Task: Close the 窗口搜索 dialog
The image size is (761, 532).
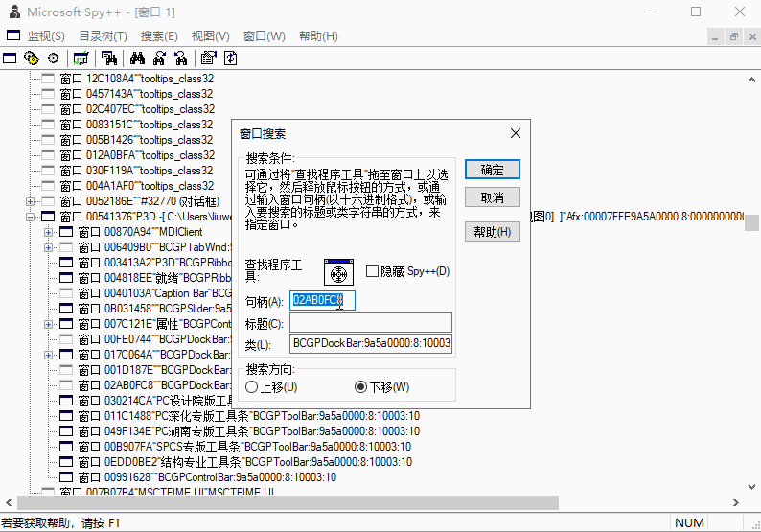Action: (x=516, y=133)
